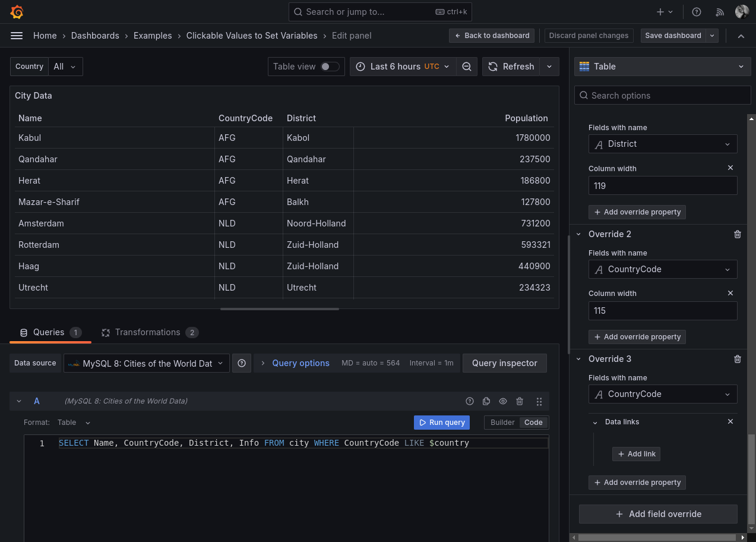The image size is (756, 542).
Task: Hide query A response with the eye icon
Action: (x=503, y=401)
